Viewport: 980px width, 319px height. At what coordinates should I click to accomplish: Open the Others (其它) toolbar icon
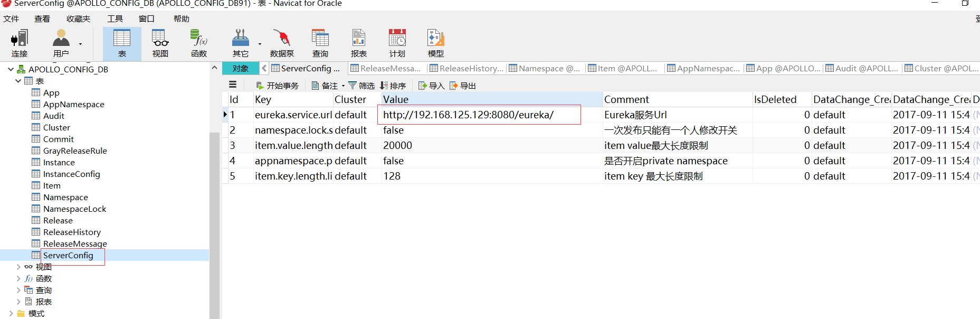[241, 44]
